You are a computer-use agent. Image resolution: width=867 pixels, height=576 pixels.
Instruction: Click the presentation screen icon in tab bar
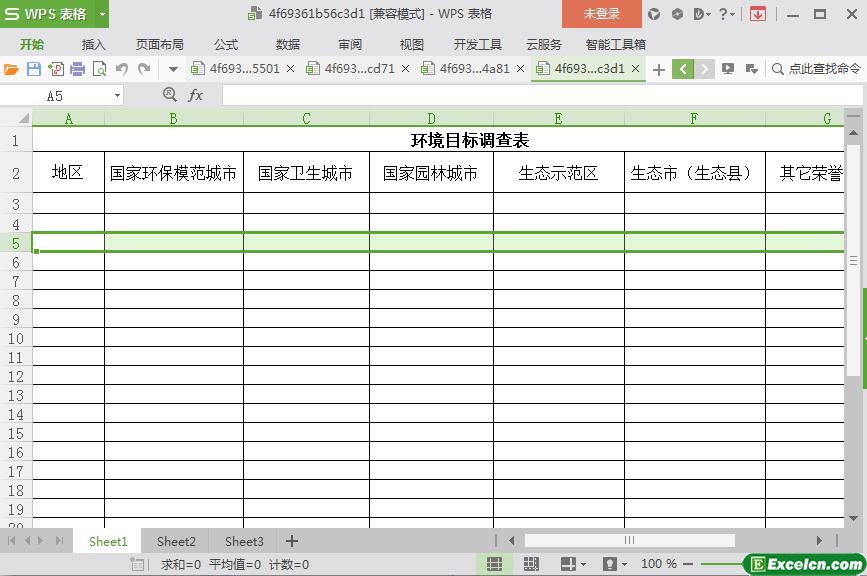coord(728,69)
